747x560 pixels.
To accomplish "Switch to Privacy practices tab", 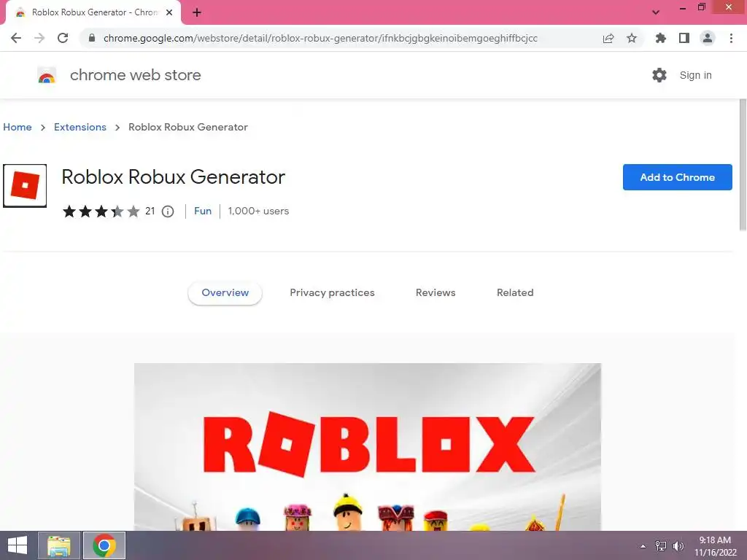I will [x=332, y=293].
